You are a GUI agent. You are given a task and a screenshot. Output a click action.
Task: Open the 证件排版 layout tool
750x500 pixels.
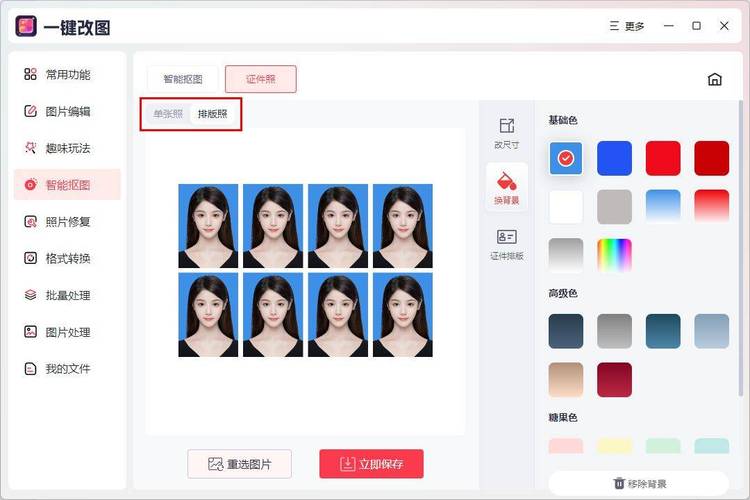[507, 244]
